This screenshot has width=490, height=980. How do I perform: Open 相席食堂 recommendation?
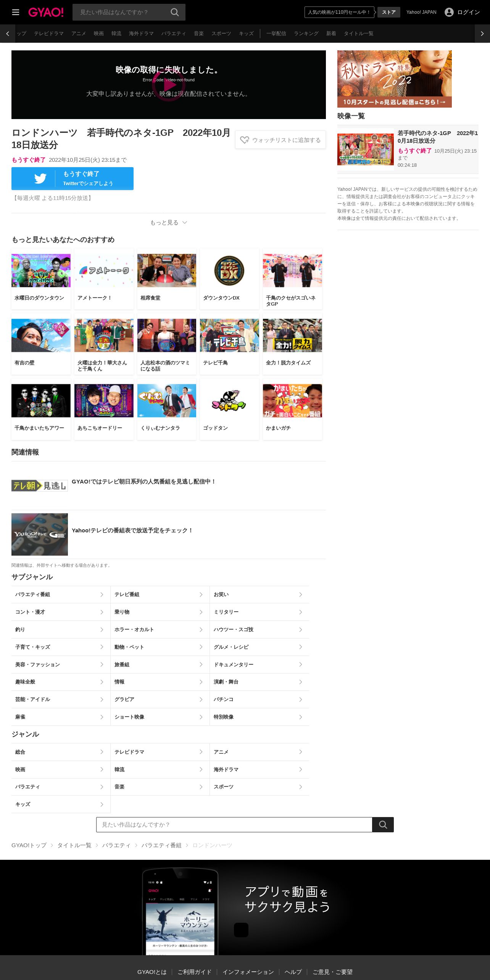click(x=167, y=279)
